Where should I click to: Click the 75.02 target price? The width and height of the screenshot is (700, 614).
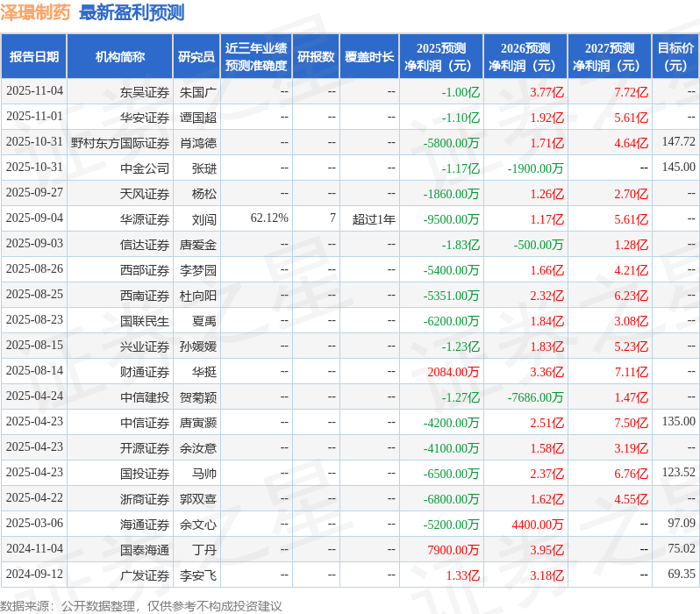682,549
